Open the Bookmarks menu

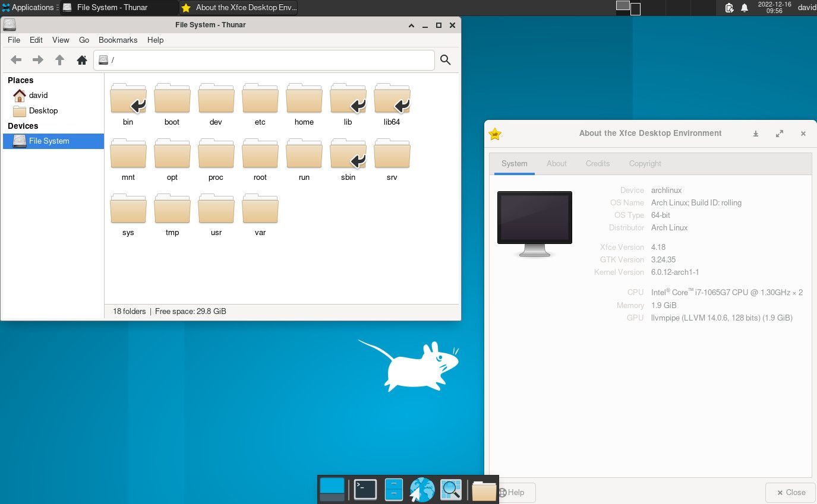[118, 40]
